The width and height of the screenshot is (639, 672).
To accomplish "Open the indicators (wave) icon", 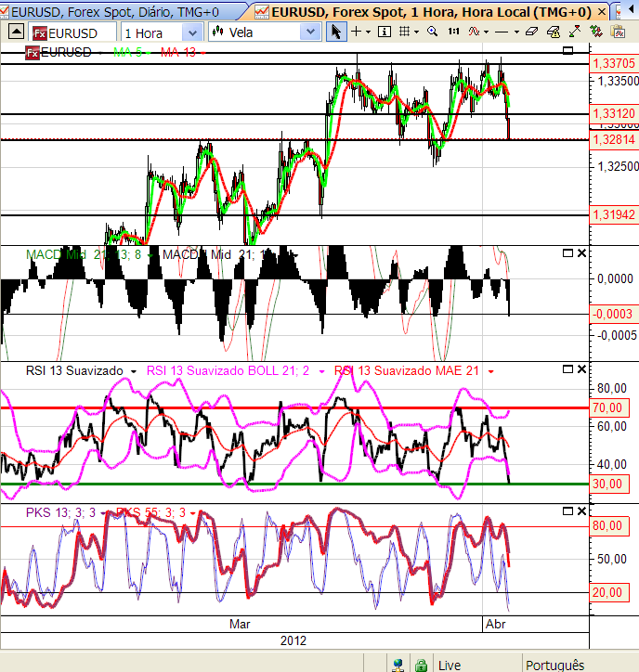I will (x=475, y=32).
